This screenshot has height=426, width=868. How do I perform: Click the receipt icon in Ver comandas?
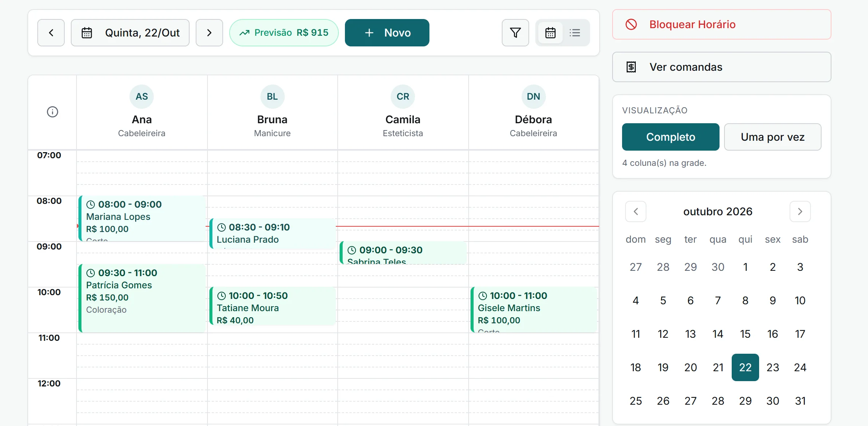point(631,67)
